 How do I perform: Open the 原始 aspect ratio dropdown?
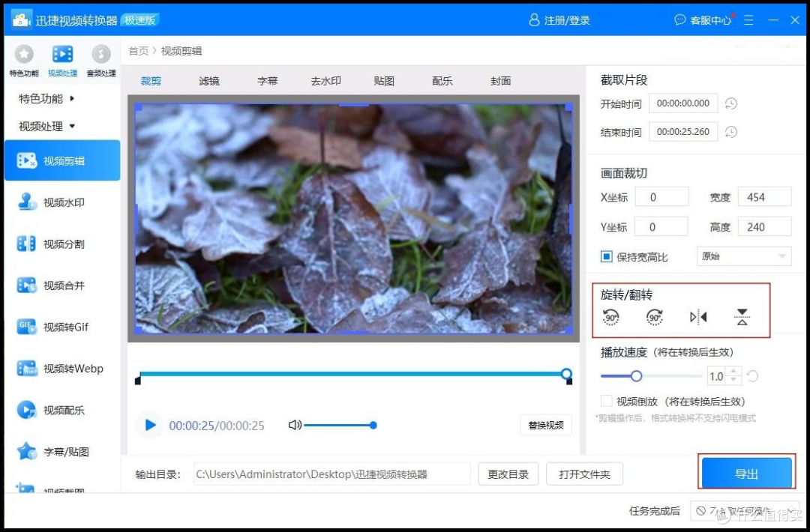744,256
